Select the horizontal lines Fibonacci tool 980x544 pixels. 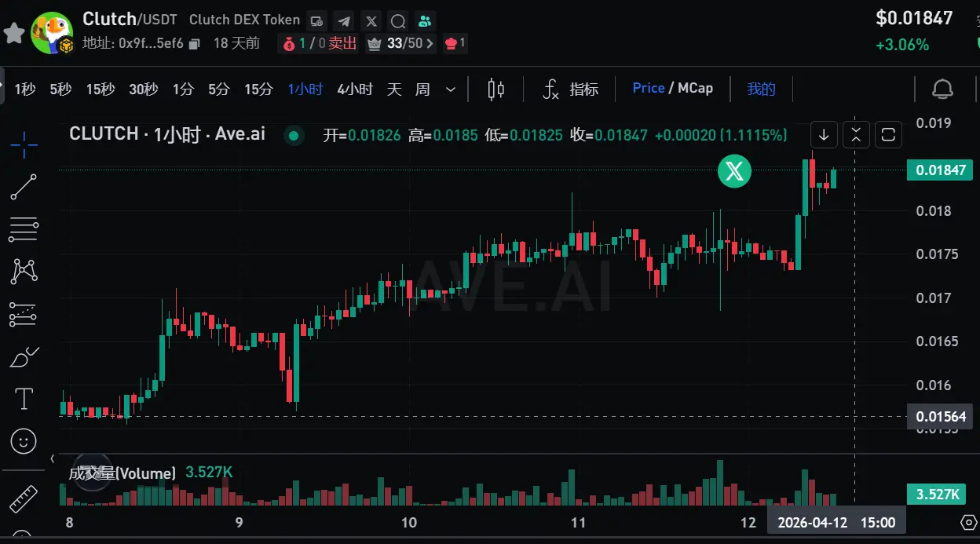tap(24, 230)
